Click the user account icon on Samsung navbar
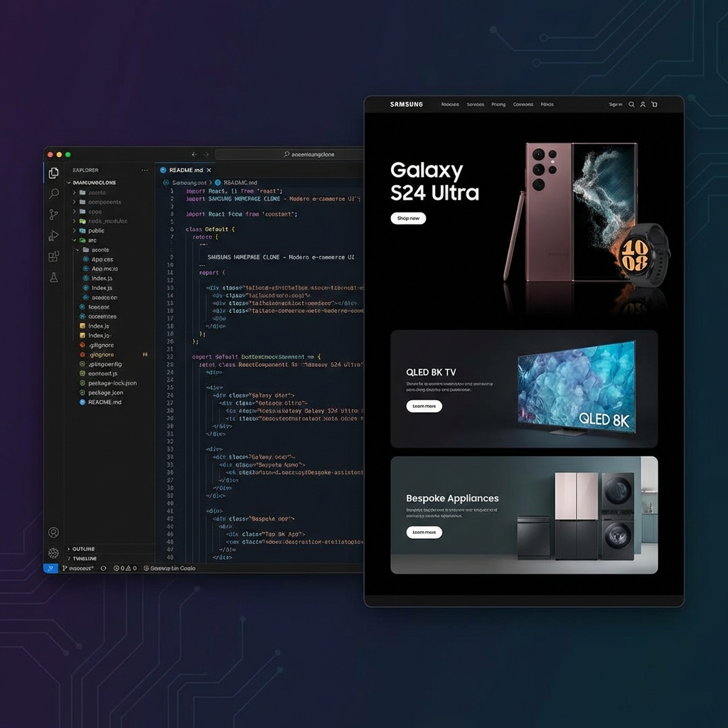Screen dimensions: 728x728 tap(642, 104)
